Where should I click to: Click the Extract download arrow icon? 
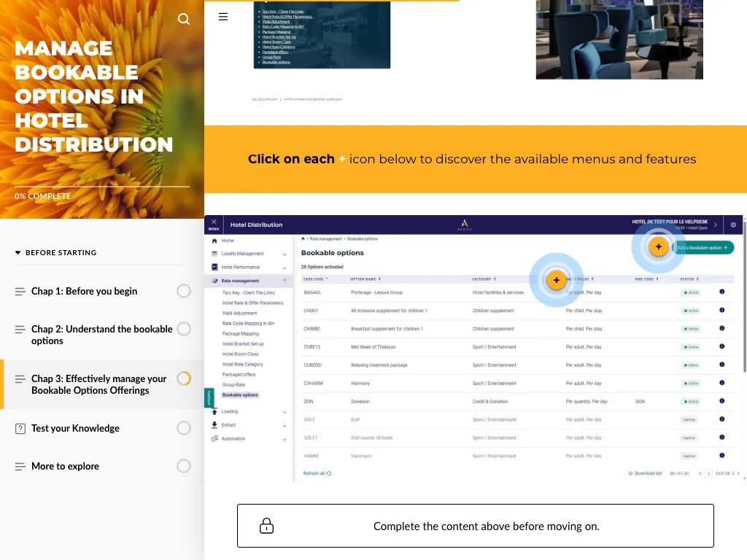(x=214, y=425)
